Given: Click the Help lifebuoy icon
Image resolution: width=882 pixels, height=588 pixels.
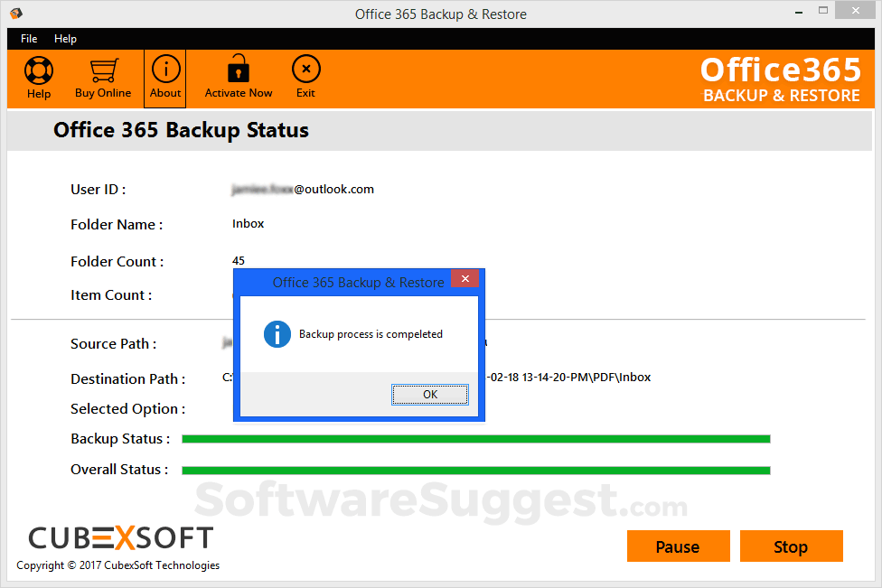Looking at the screenshot, I should (39, 71).
